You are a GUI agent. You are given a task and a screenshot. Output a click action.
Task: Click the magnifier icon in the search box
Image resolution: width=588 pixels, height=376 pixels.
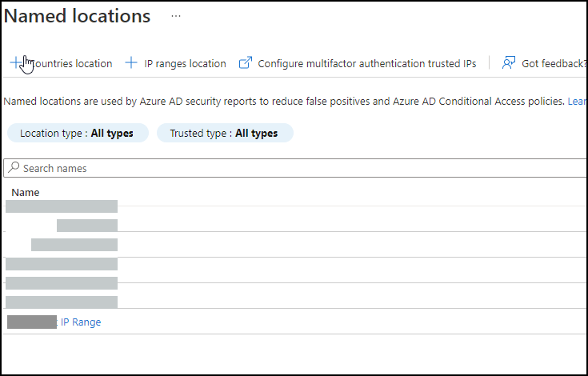tap(14, 168)
